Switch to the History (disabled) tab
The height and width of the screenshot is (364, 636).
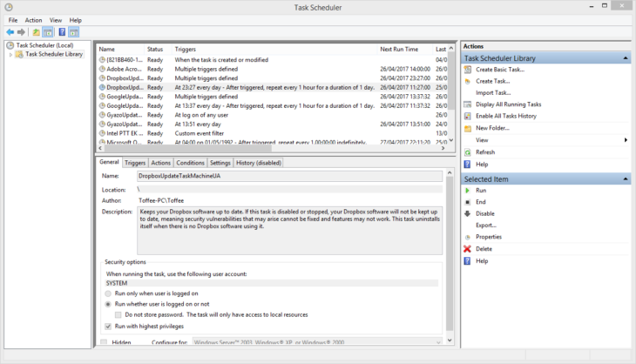point(259,163)
